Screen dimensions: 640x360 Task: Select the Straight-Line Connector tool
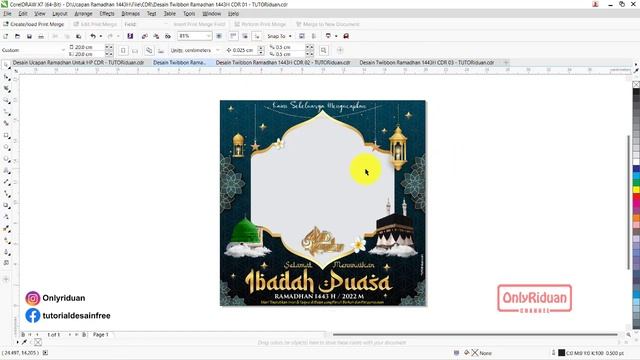point(6,194)
